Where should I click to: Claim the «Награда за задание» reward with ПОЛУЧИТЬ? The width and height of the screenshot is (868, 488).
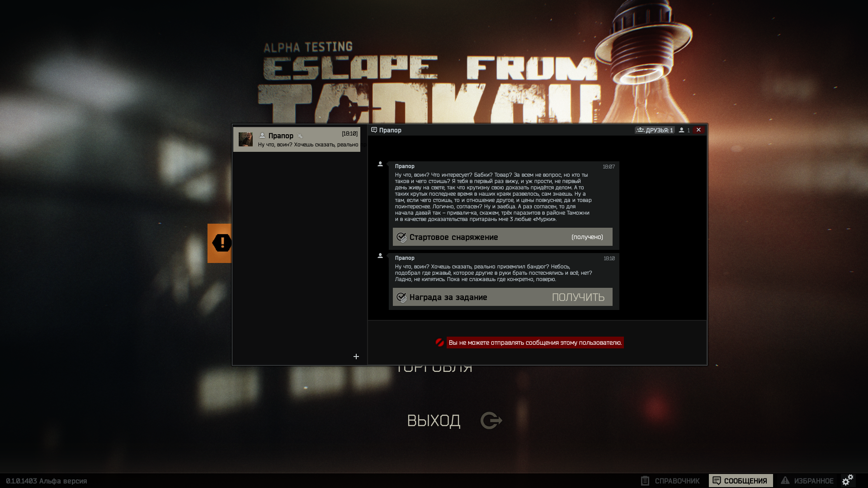[x=578, y=297]
